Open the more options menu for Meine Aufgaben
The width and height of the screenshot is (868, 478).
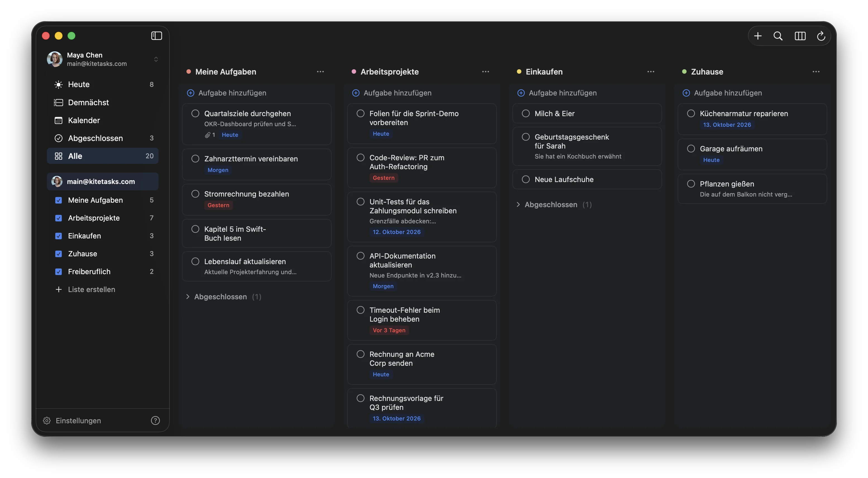pyautogui.click(x=320, y=72)
